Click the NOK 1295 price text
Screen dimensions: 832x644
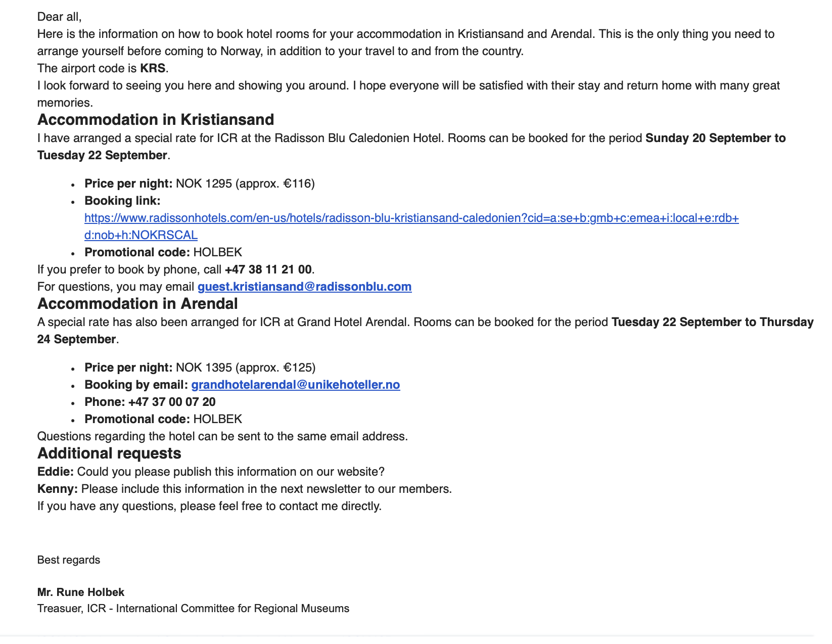coord(204,183)
